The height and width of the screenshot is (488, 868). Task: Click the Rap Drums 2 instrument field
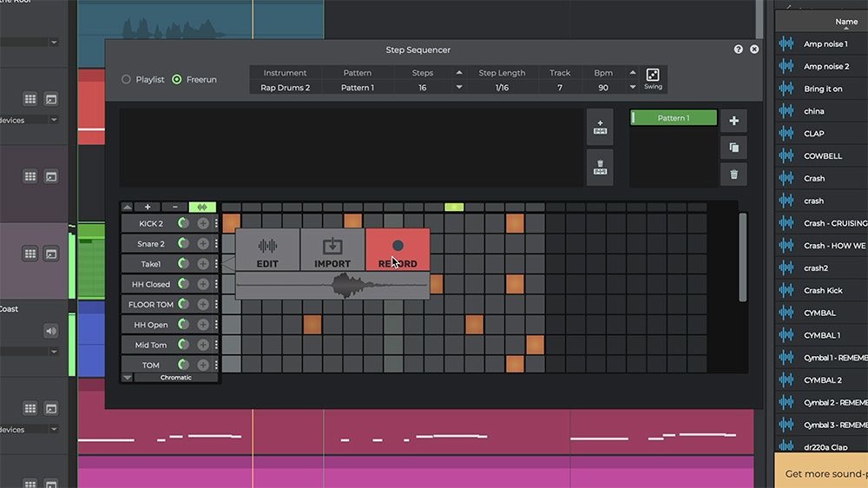point(285,88)
